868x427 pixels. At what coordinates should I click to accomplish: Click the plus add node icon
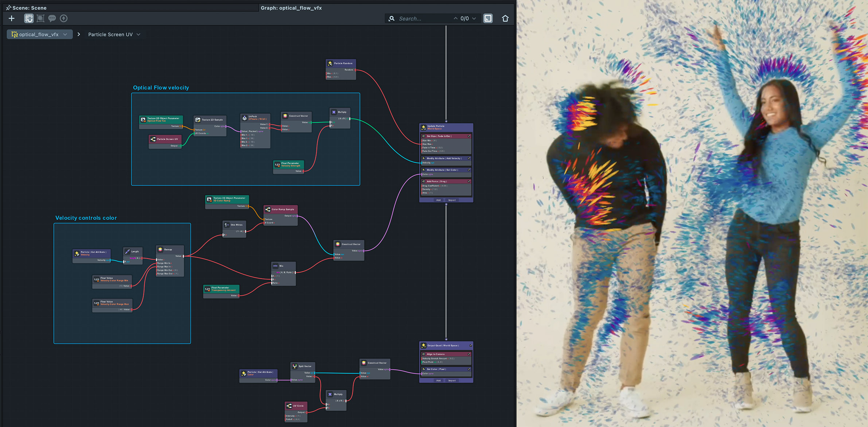point(12,18)
